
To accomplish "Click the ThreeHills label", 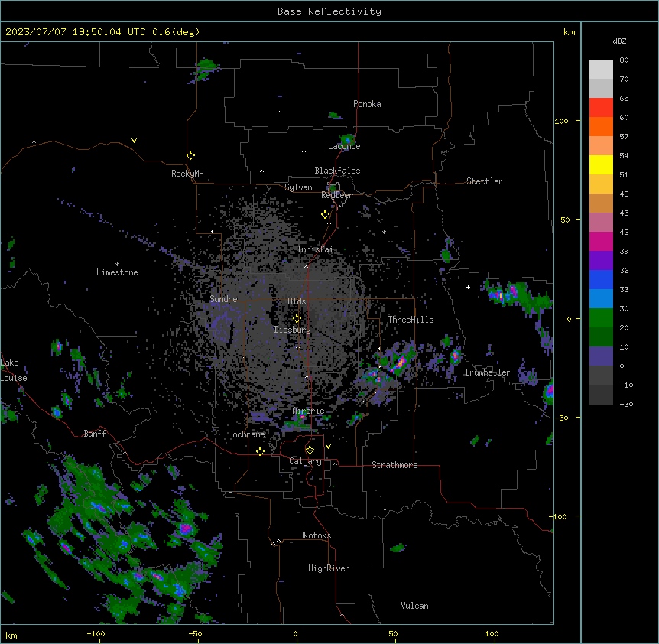I will point(411,320).
